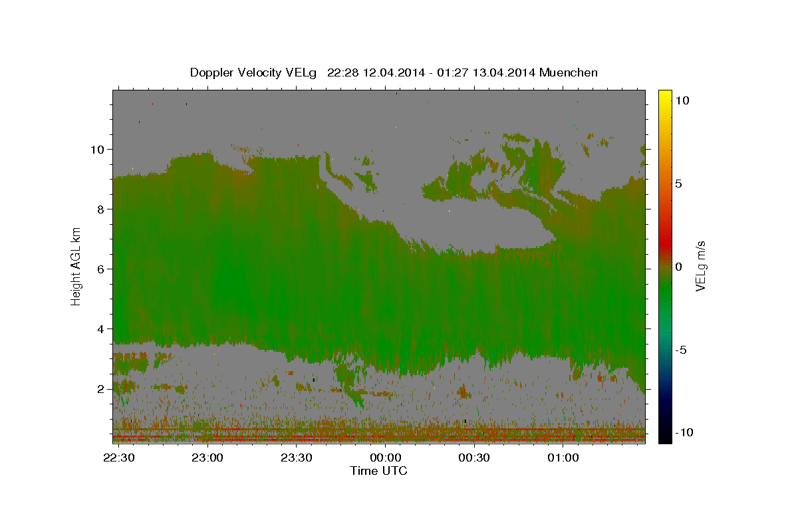Click the 00:00 time tick label
Image resolution: width=798 pixels, height=532 pixels.
tap(385, 458)
